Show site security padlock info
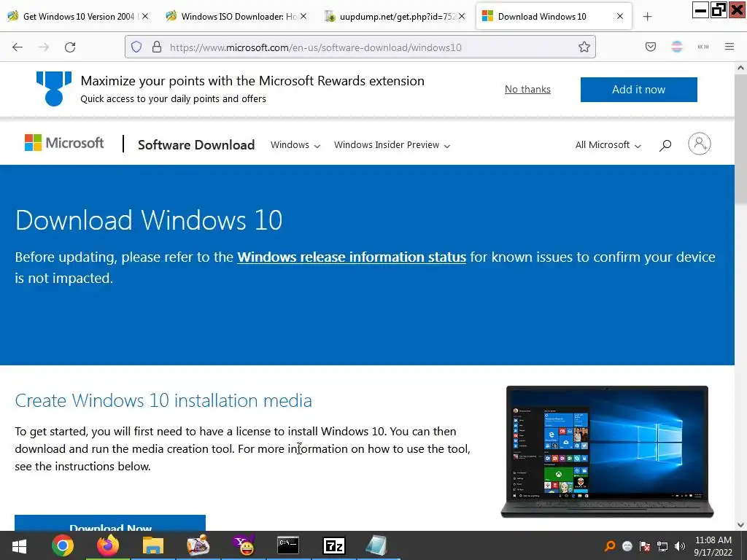 click(x=157, y=47)
